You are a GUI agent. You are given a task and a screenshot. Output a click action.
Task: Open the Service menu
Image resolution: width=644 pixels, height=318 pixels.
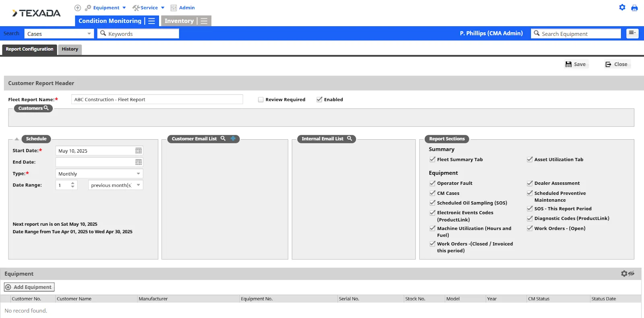(x=149, y=8)
